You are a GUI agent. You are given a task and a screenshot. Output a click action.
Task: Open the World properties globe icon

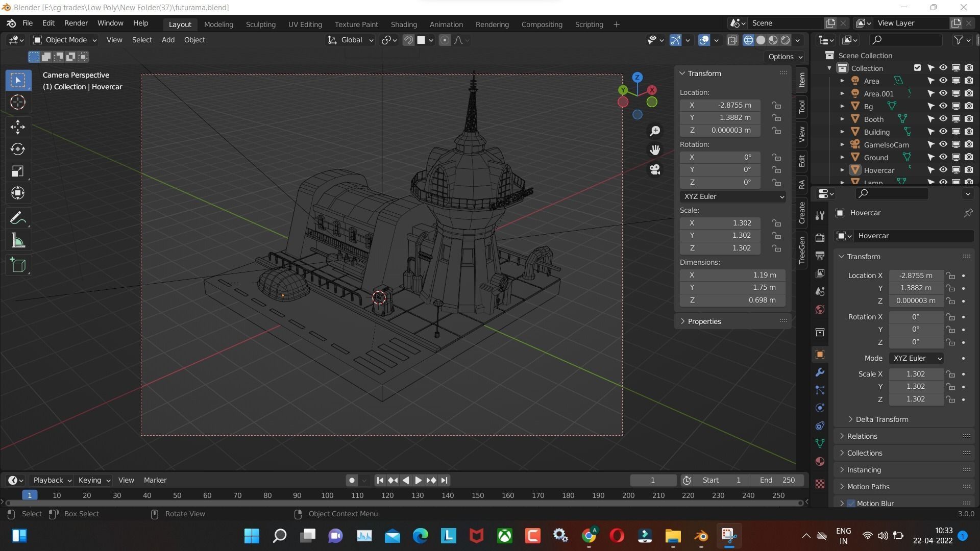coord(820,310)
